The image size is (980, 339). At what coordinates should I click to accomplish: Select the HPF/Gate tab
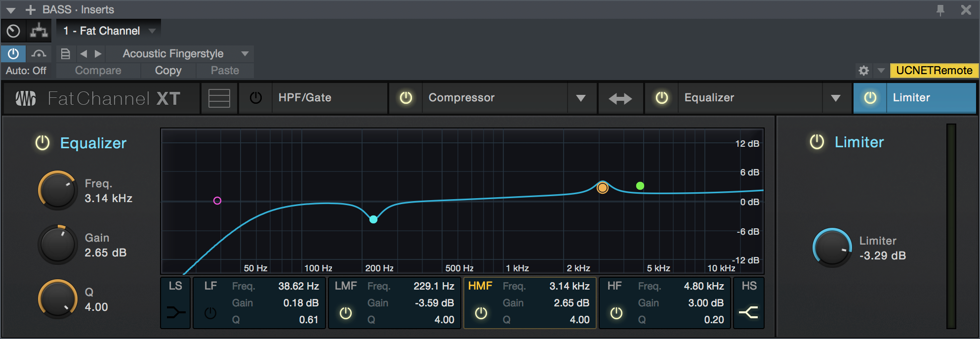(329, 98)
